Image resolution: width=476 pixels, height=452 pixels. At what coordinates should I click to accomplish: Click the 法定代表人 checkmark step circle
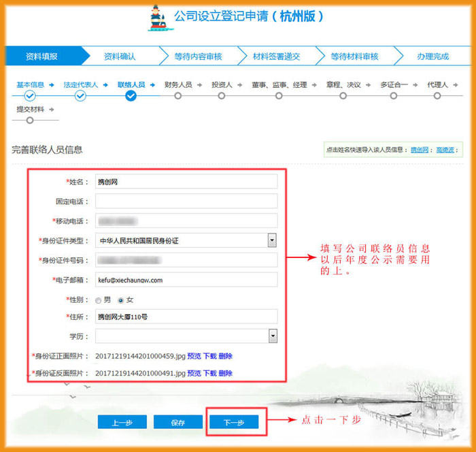[80, 96]
